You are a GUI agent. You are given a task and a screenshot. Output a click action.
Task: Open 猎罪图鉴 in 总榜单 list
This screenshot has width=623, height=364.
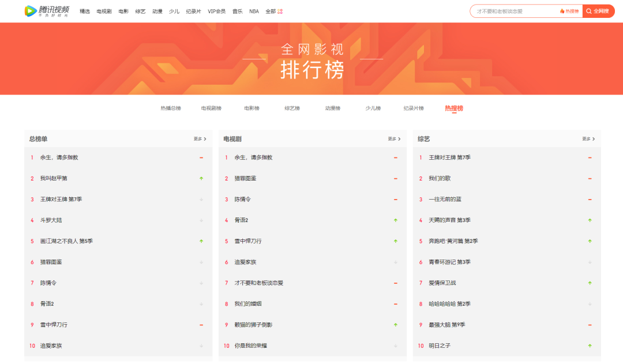[51, 262]
